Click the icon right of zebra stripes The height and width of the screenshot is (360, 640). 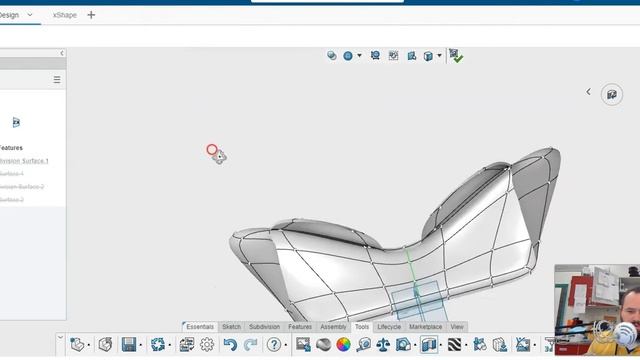coord(480,345)
